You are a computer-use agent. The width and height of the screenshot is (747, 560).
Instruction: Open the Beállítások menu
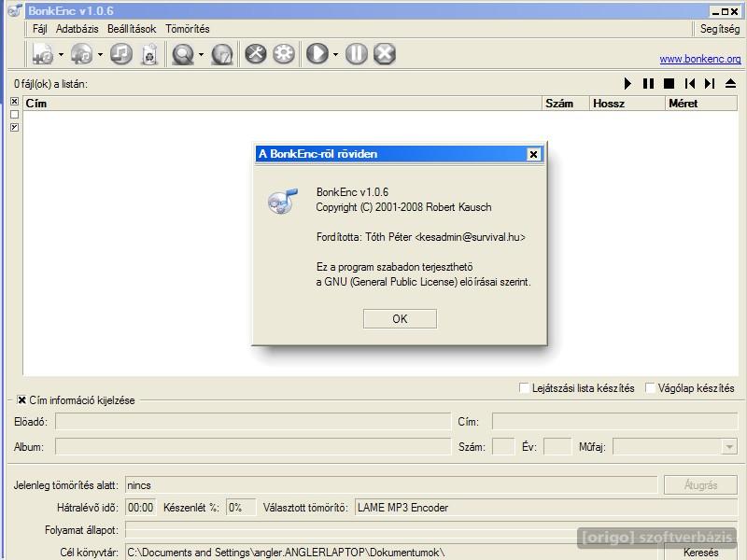132,29
